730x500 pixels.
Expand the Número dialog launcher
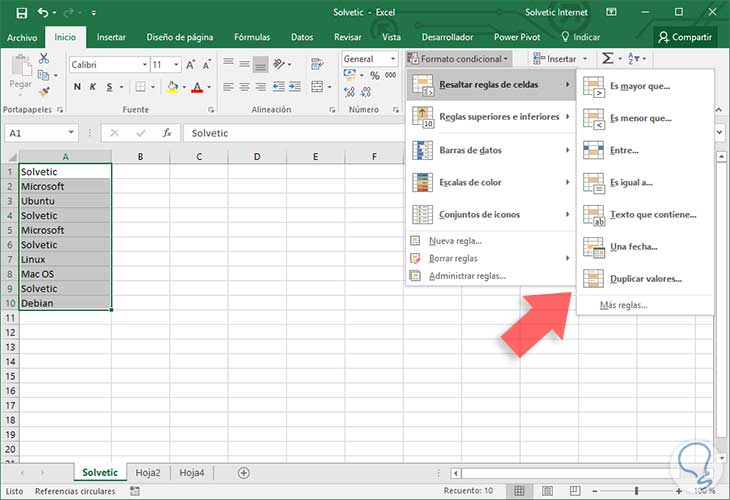(x=396, y=110)
